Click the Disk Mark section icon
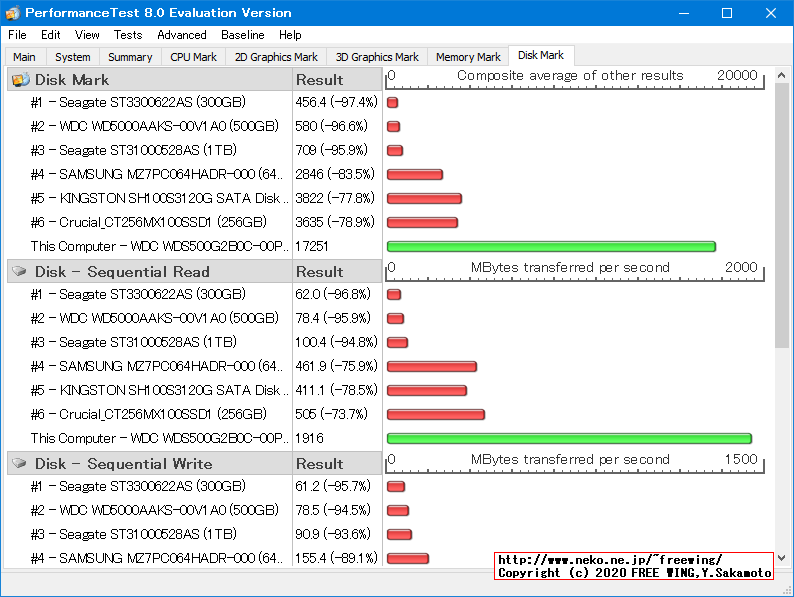The image size is (794, 597). pos(19,80)
